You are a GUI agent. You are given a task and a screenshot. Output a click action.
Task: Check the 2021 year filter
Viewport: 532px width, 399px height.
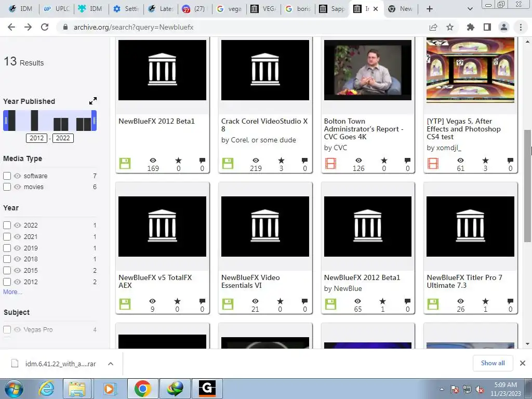pos(7,236)
